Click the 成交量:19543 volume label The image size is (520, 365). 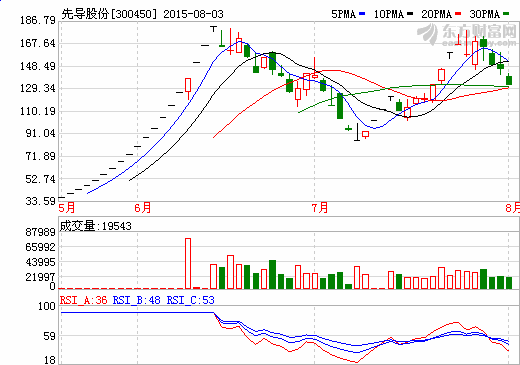96,226
